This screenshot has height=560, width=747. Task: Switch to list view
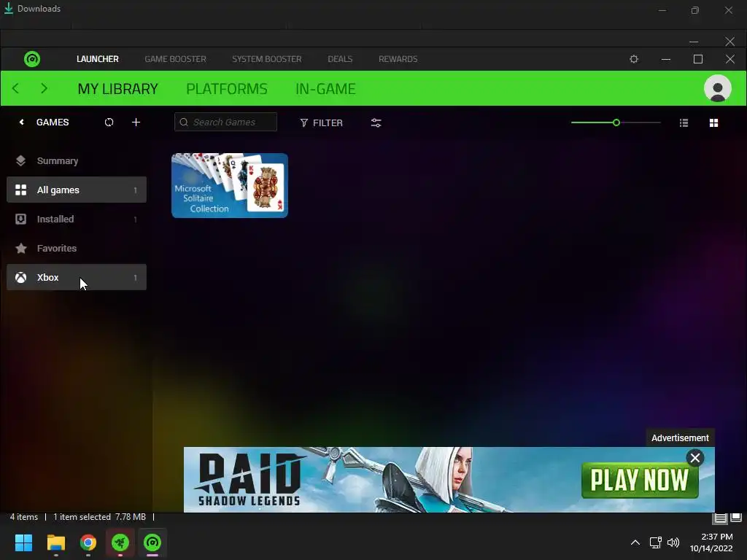684,122
